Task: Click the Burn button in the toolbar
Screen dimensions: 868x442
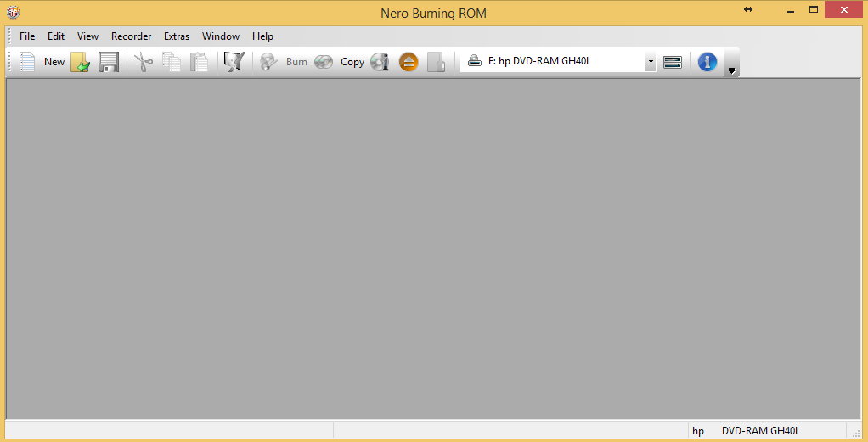Action: click(x=283, y=61)
